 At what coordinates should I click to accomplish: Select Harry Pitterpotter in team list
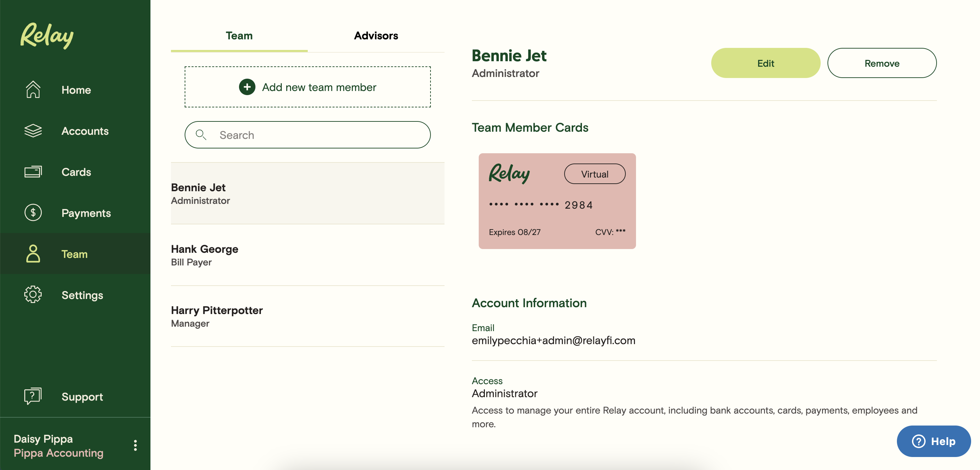pyautogui.click(x=307, y=316)
